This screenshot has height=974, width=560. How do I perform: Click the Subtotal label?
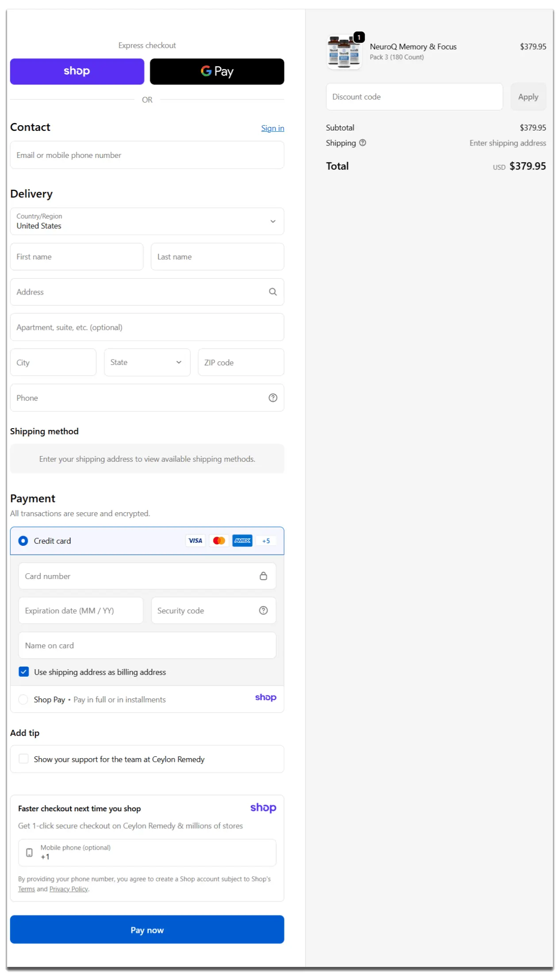coord(340,128)
